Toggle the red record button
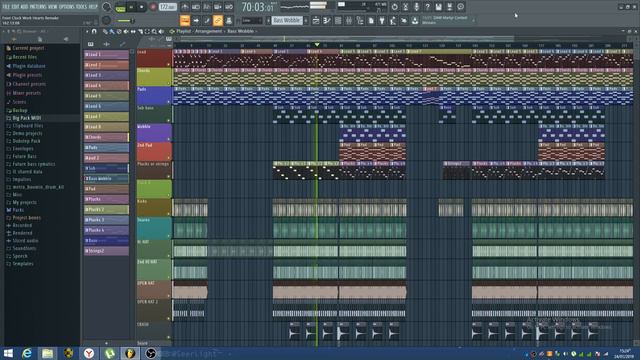 coord(153,7)
